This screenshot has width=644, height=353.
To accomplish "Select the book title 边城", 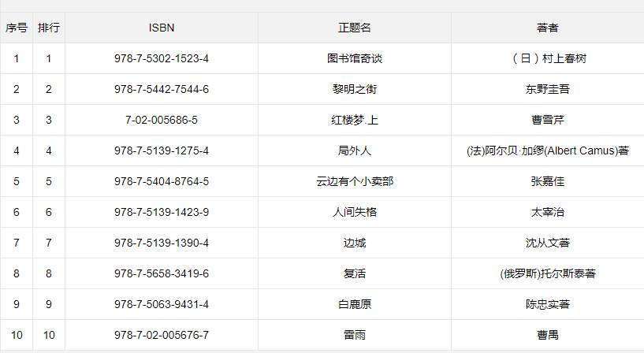I will 355,243.
